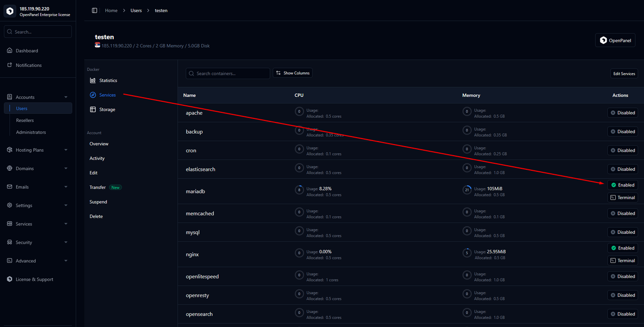Enable the openlitespeed service

pos(622,277)
